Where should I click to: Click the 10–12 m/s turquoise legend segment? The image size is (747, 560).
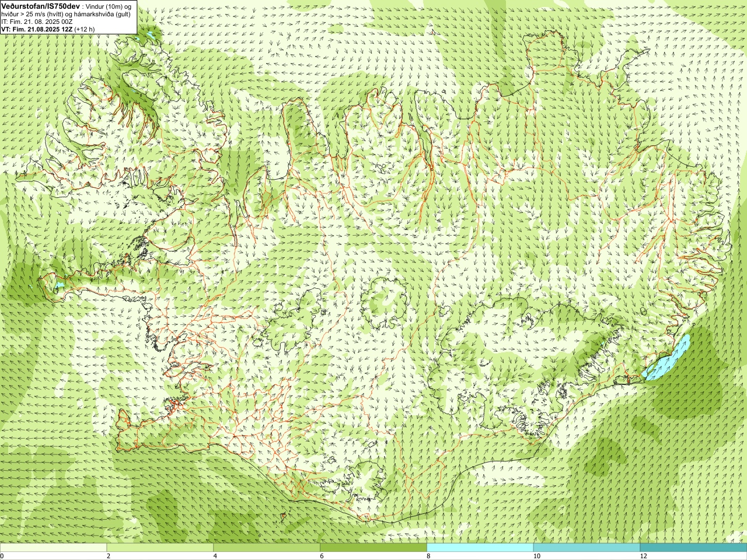click(587, 548)
